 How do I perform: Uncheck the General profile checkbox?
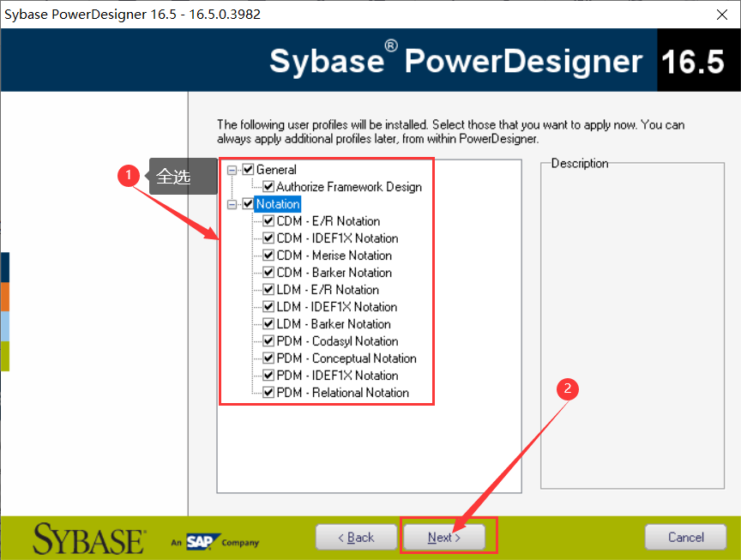[x=248, y=170]
